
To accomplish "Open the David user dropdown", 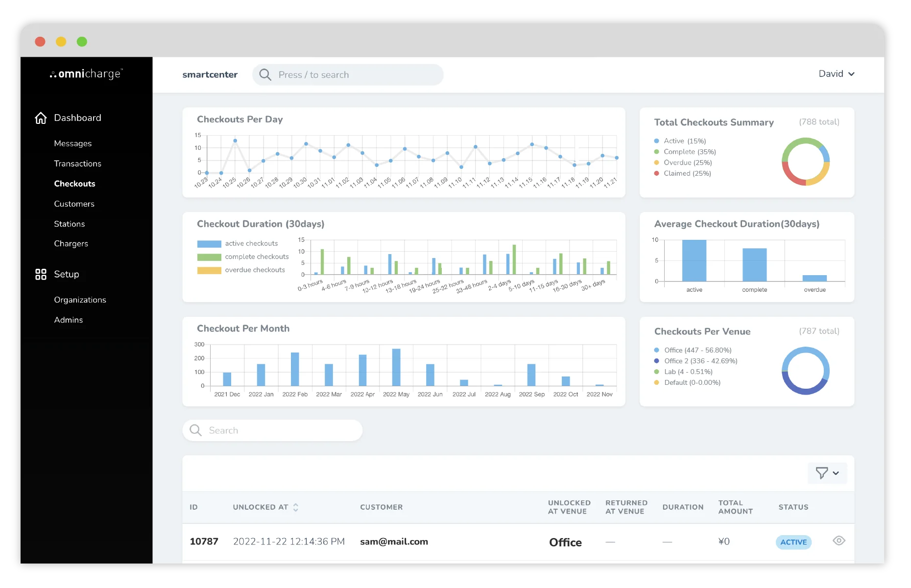I will (836, 74).
